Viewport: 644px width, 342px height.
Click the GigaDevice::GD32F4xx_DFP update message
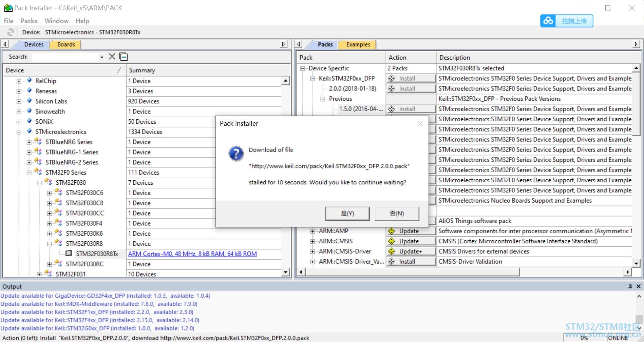[x=105, y=296]
